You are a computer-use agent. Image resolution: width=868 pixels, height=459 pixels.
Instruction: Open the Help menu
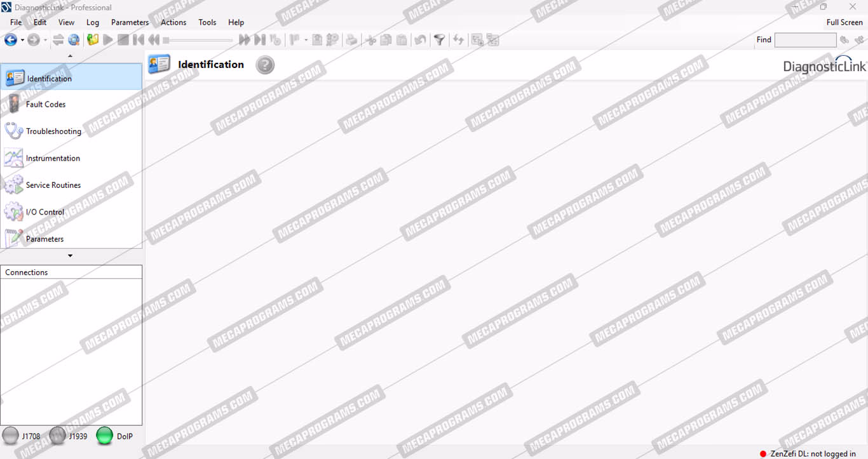point(236,22)
